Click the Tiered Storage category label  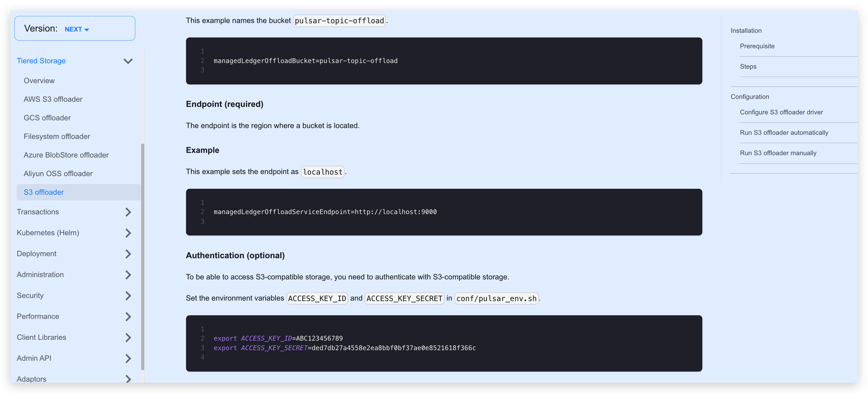coord(41,61)
